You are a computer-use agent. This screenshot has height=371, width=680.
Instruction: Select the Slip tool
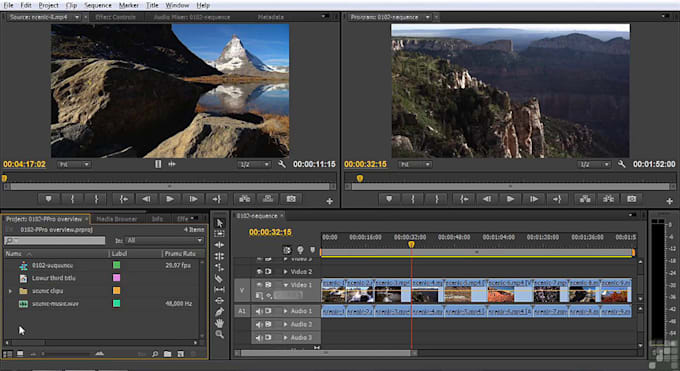click(219, 289)
